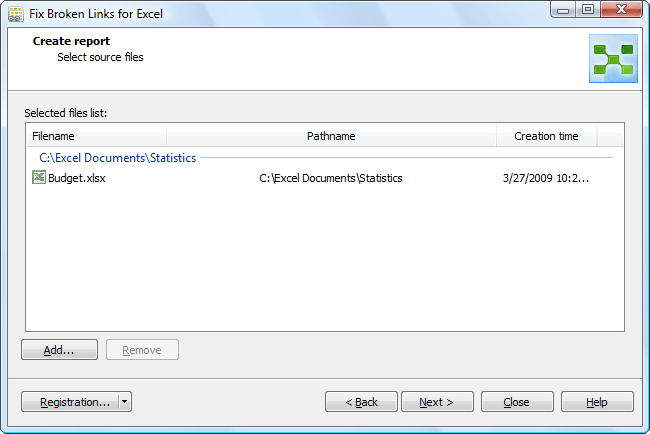Select the Budget.xlsx file row

[x=325, y=178]
